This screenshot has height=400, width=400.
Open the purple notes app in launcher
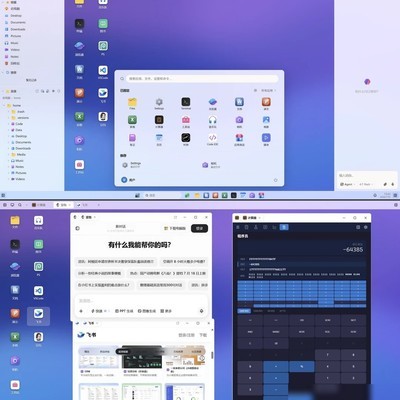coord(132,138)
